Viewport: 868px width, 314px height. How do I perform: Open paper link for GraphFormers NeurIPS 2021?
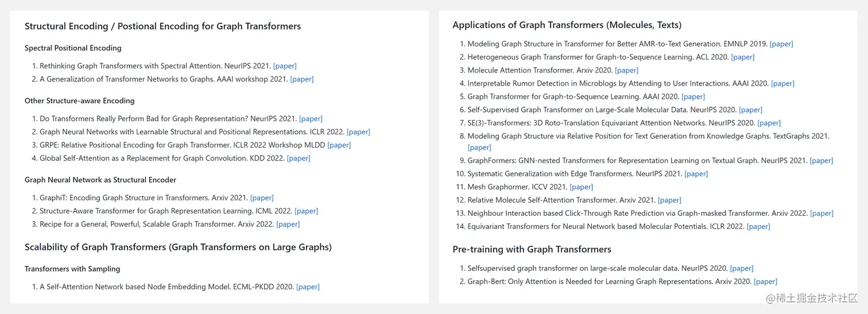821,161
